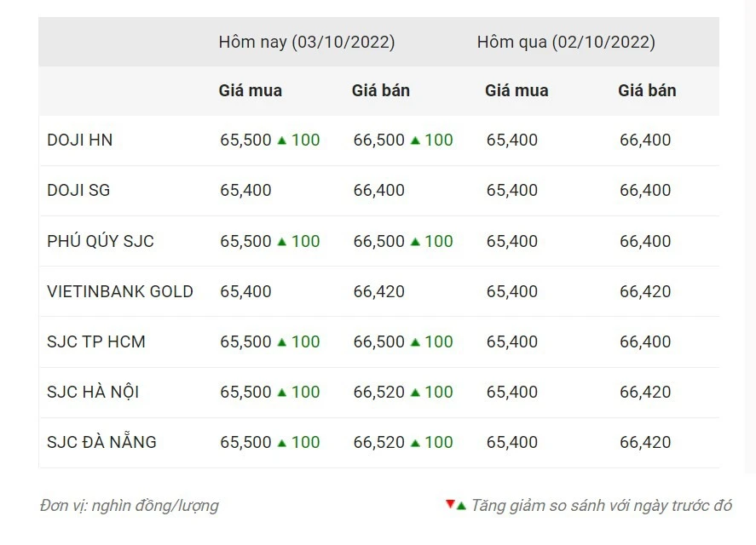Select the Hôm qua (02/10/2022) column header
The height and width of the screenshot is (545, 756).
tap(566, 42)
